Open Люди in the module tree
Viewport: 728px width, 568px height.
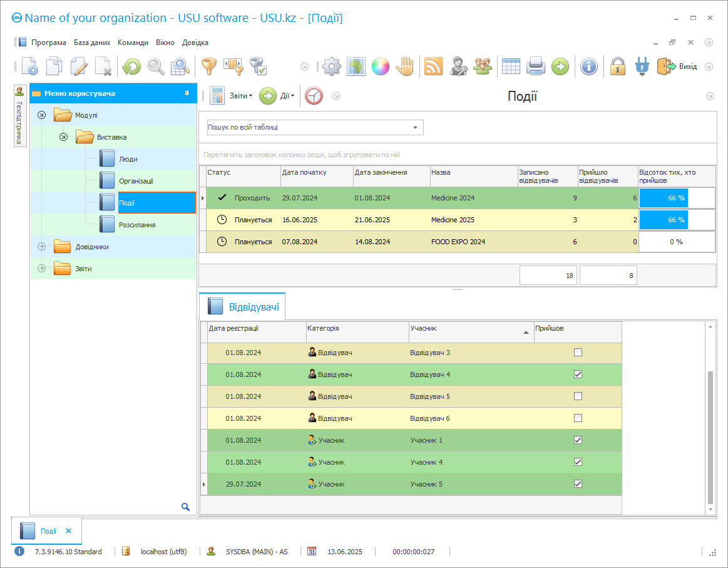pyautogui.click(x=128, y=159)
